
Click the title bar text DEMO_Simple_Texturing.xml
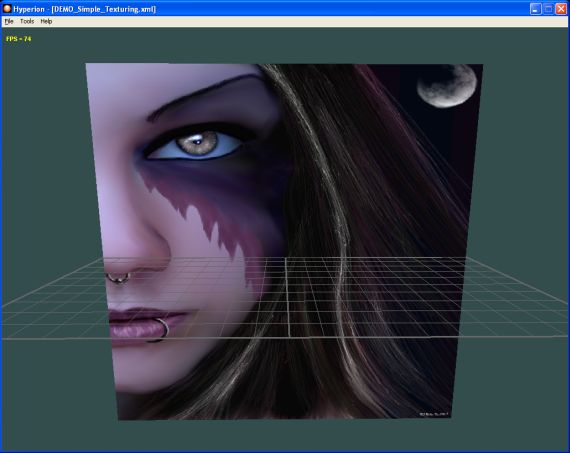pyautogui.click(x=104, y=9)
